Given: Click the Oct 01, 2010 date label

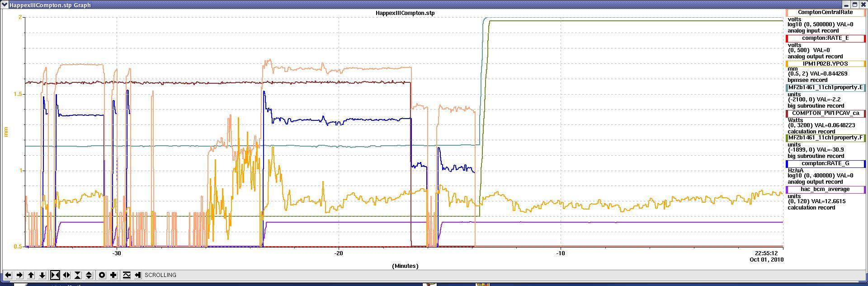Looking at the screenshot, I should (766, 260).
